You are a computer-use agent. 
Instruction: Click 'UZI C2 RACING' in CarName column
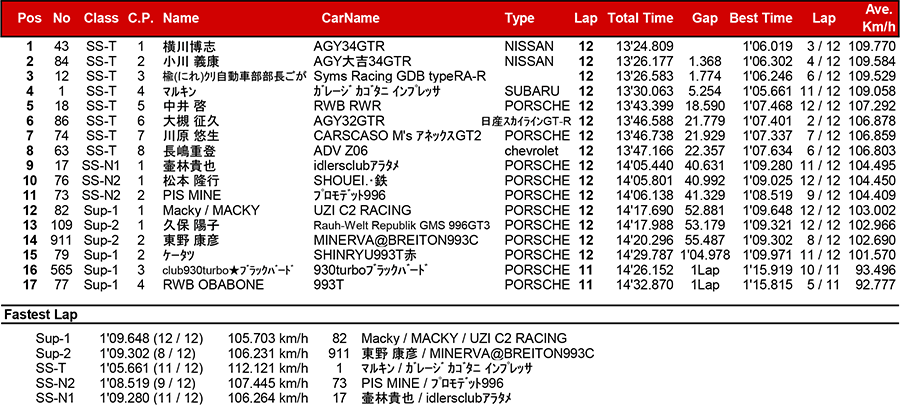coord(362,211)
